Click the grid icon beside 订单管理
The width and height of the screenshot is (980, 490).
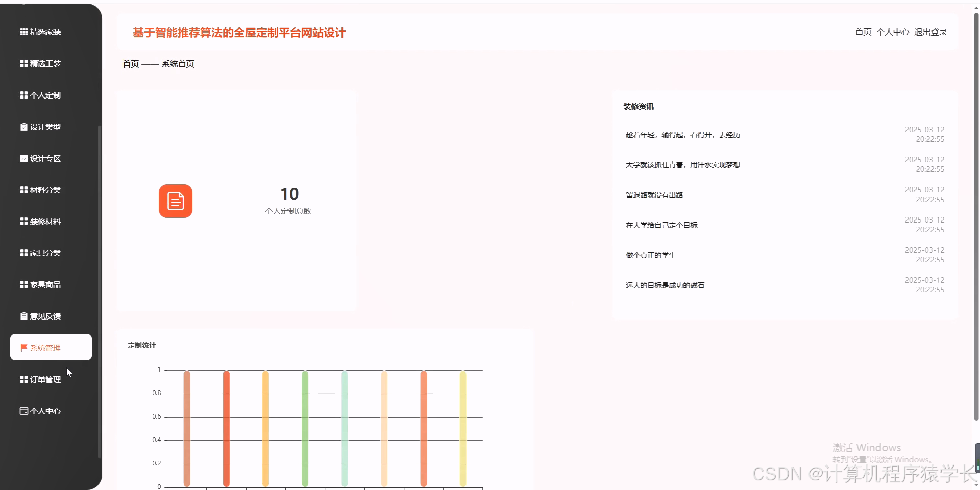point(24,379)
